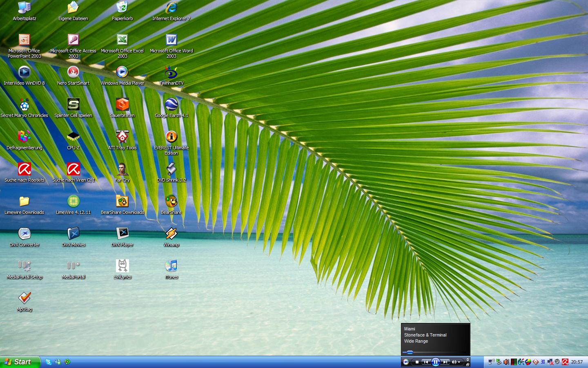Image resolution: width=588 pixels, height=368 pixels.
Task: Open the Skype quick launch icon
Action: [49, 362]
